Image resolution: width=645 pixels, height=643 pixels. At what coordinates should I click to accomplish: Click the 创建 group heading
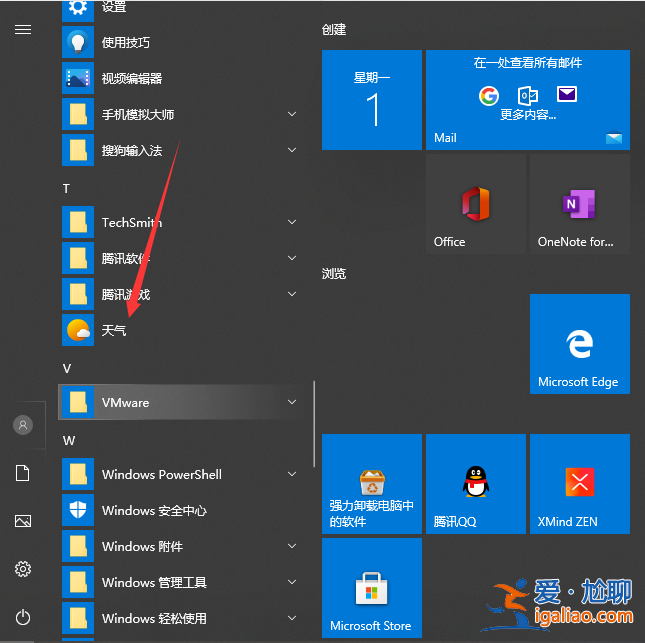[x=334, y=30]
